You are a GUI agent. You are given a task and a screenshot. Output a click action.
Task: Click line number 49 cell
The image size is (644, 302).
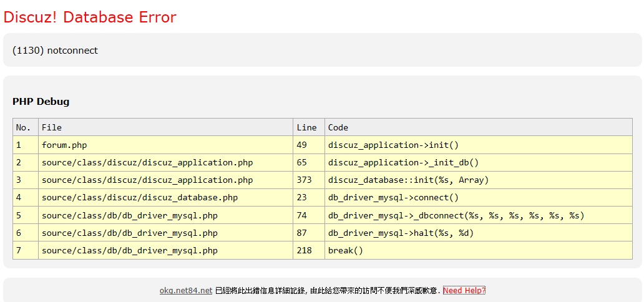pyautogui.click(x=309, y=145)
